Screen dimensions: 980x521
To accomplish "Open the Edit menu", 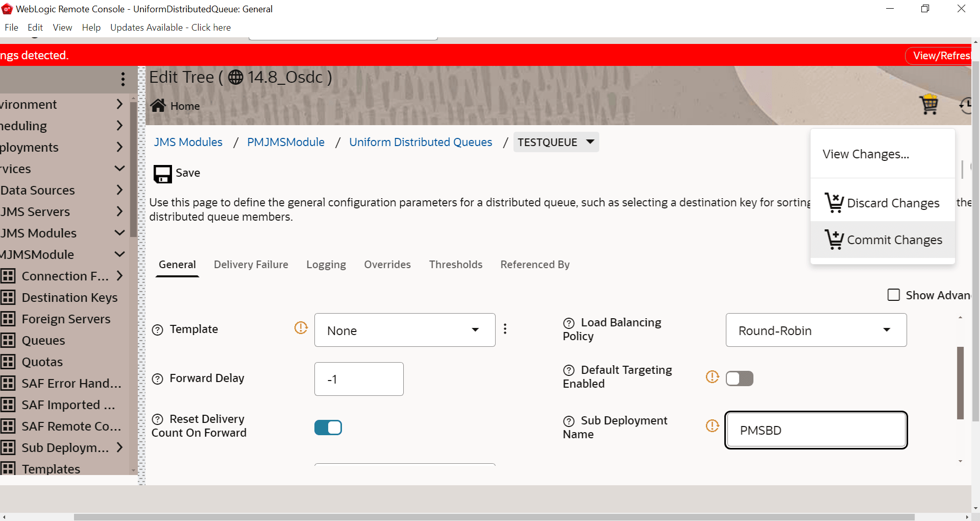I will point(35,28).
